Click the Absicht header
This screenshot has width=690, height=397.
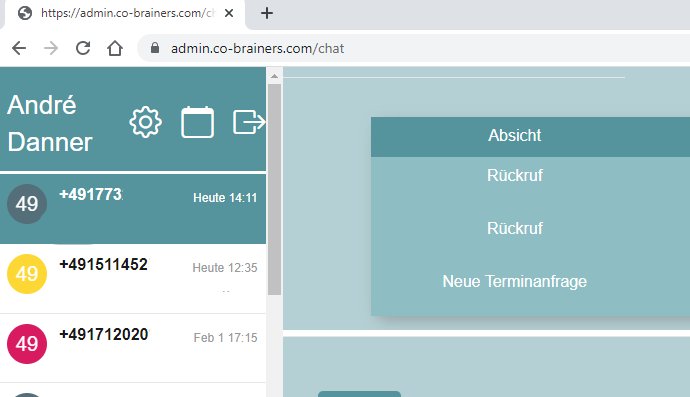click(514, 136)
